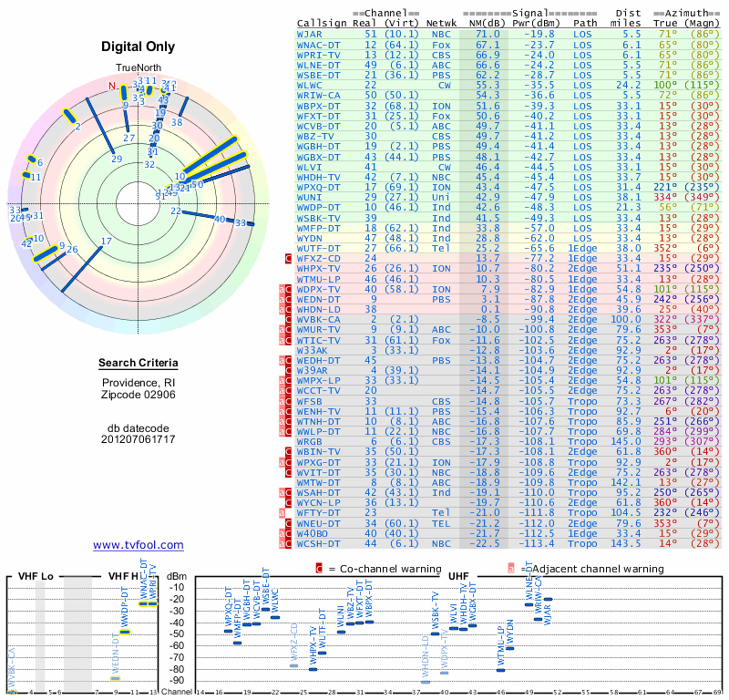Click the UHF chart label
The width and height of the screenshot is (729, 700).
pyautogui.click(x=458, y=577)
